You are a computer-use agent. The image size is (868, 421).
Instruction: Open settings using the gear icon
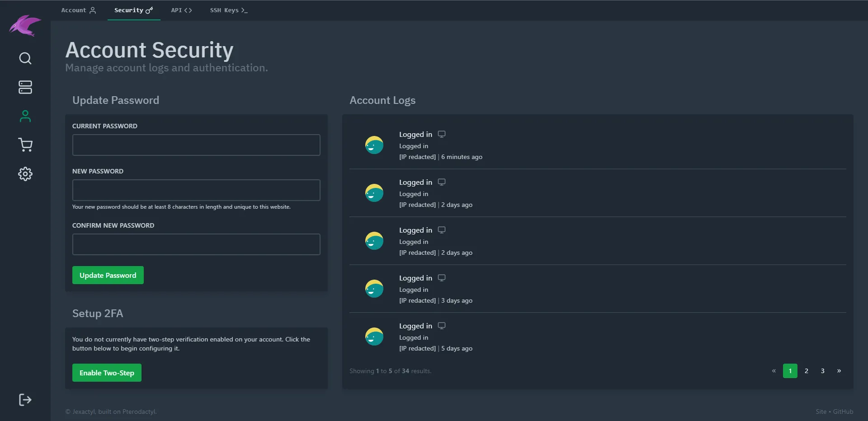click(x=25, y=174)
